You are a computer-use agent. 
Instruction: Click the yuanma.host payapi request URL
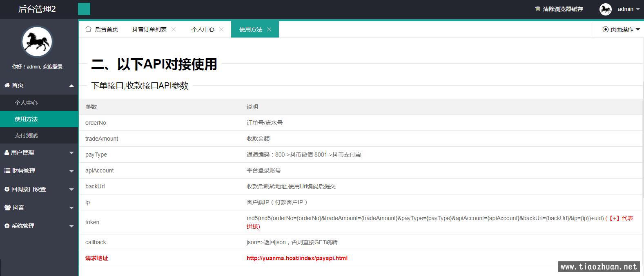pyautogui.click(x=297, y=258)
